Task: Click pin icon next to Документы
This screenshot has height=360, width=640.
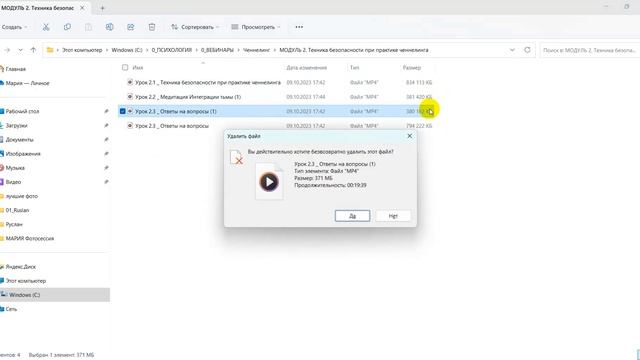Action: [x=106, y=140]
